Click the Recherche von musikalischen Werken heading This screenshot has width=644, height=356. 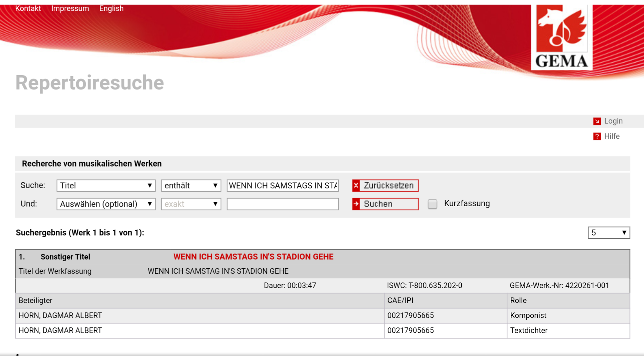pyautogui.click(x=92, y=164)
